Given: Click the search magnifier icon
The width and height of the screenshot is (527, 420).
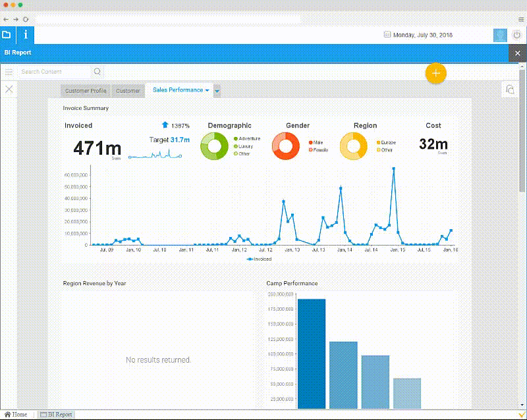Looking at the screenshot, I should pyautogui.click(x=97, y=72).
